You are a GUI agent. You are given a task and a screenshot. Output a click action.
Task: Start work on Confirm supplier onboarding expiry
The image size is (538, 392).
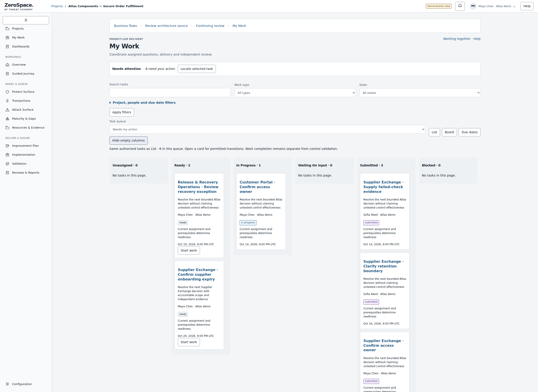tap(189, 342)
